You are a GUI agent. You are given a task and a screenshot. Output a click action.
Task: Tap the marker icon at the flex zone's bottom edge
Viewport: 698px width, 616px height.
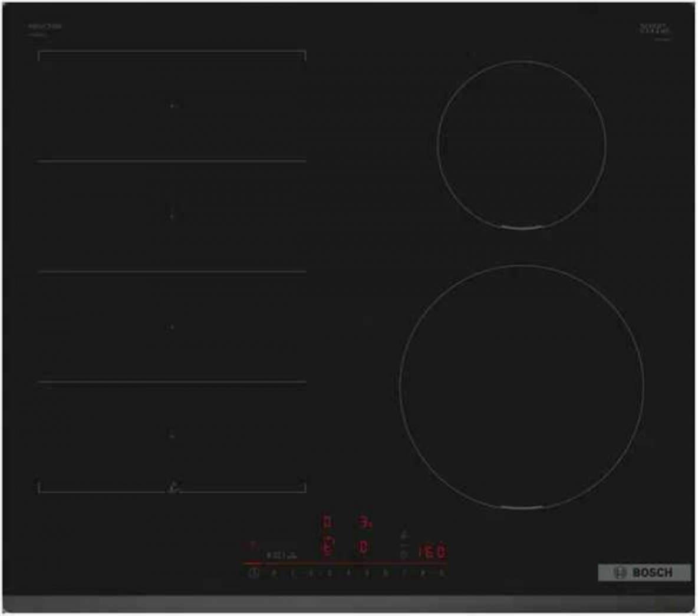172,487
